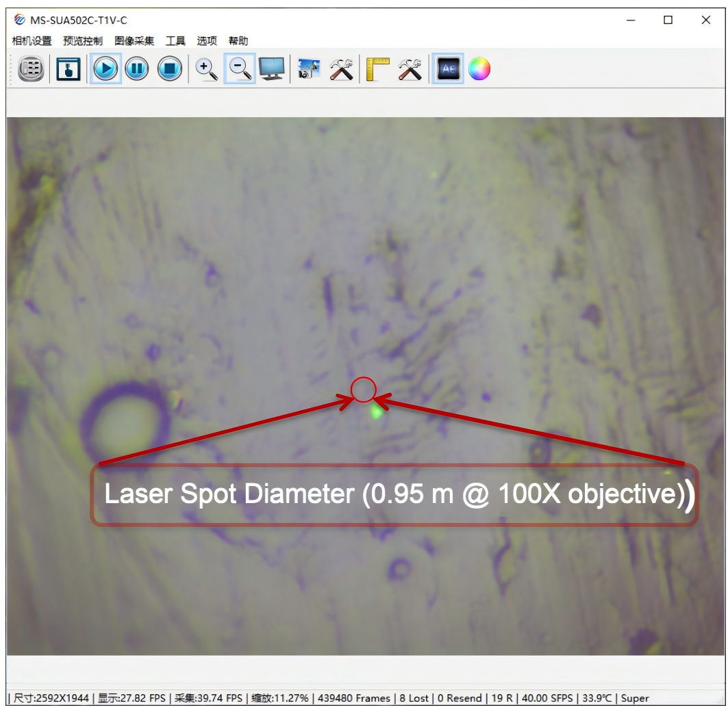The image size is (728, 712).
Task: Zoom out with the magnifier minus icon
Action: click(240, 69)
